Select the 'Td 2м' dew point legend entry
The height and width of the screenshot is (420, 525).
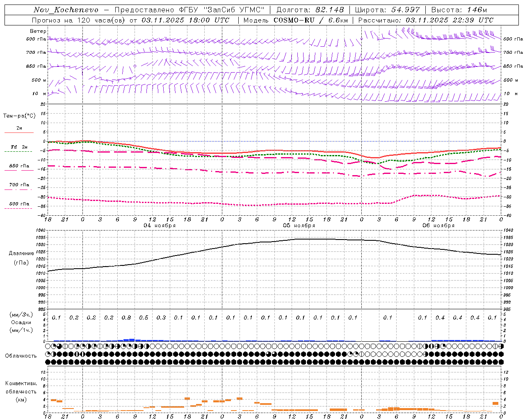click(19, 147)
